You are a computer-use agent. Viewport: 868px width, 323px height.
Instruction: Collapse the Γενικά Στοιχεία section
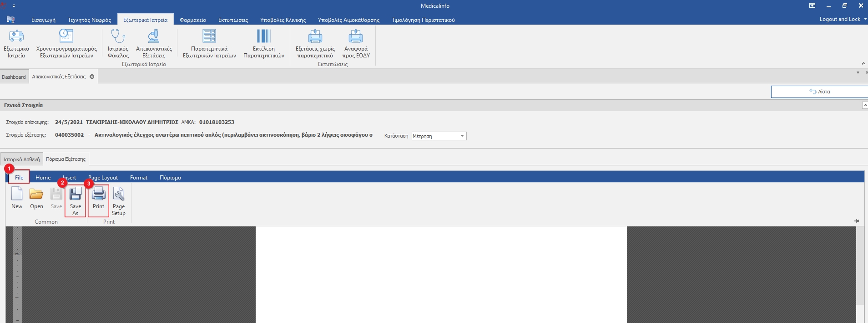click(x=865, y=105)
